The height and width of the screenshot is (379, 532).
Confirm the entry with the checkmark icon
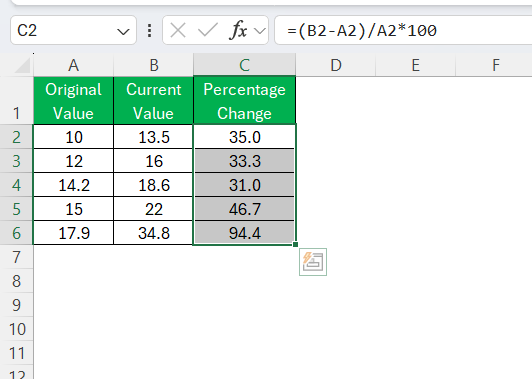[208, 31]
